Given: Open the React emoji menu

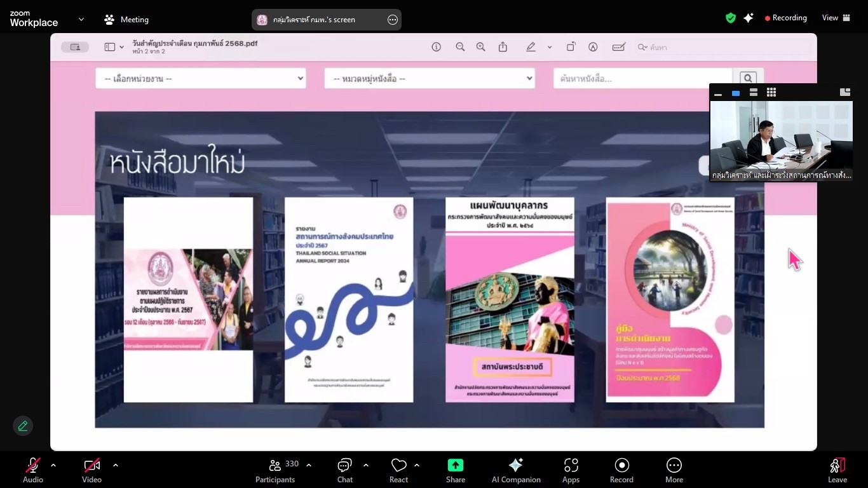Looking at the screenshot, I should point(398,470).
